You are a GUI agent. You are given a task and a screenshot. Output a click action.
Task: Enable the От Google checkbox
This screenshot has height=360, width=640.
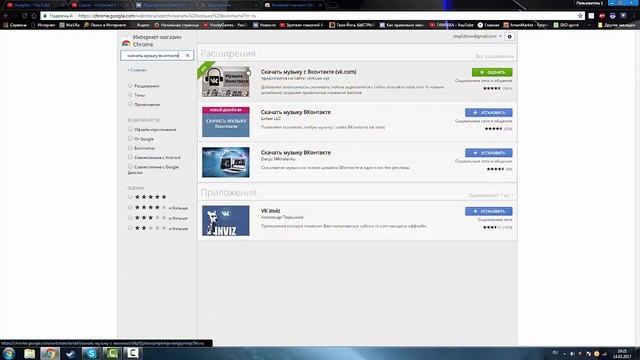pyautogui.click(x=130, y=138)
